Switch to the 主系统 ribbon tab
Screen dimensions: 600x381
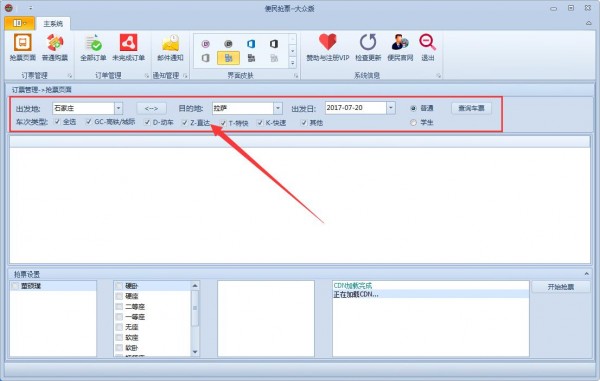[53, 24]
